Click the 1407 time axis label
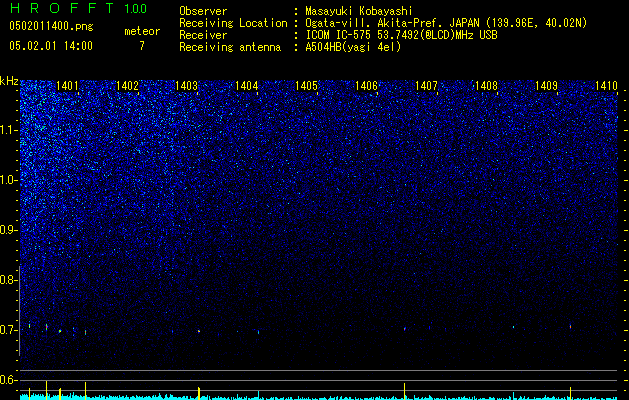Image resolution: width=629 pixels, height=400 pixels. (426, 86)
